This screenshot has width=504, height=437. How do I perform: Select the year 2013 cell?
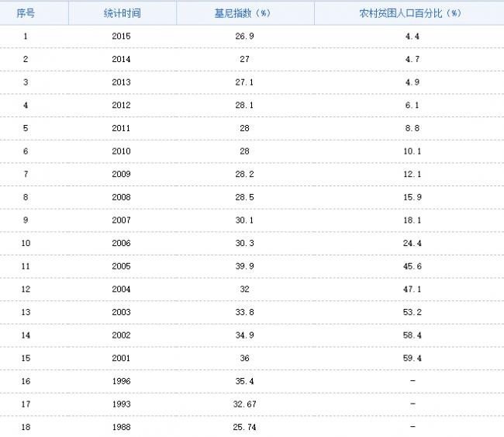point(122,82)
